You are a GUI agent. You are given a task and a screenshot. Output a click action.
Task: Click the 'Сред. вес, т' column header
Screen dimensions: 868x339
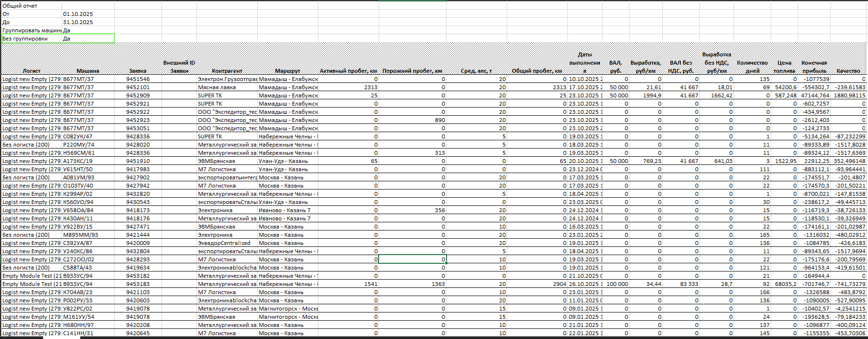click(x=476, y=71)
